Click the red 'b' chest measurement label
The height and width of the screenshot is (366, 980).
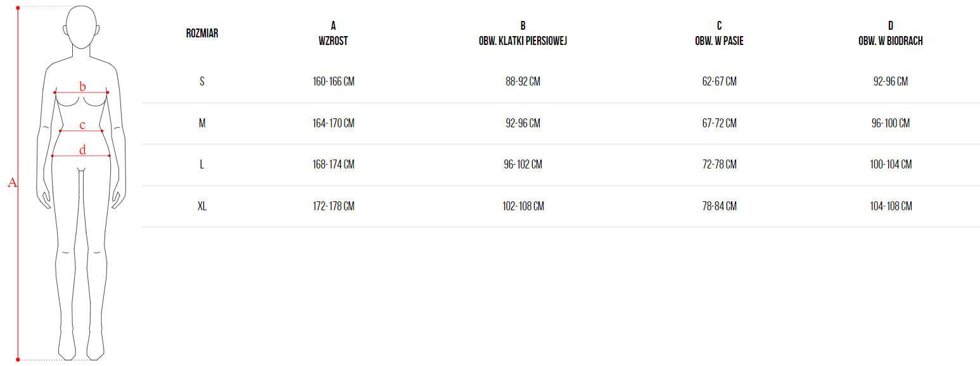tap(82, 87)
